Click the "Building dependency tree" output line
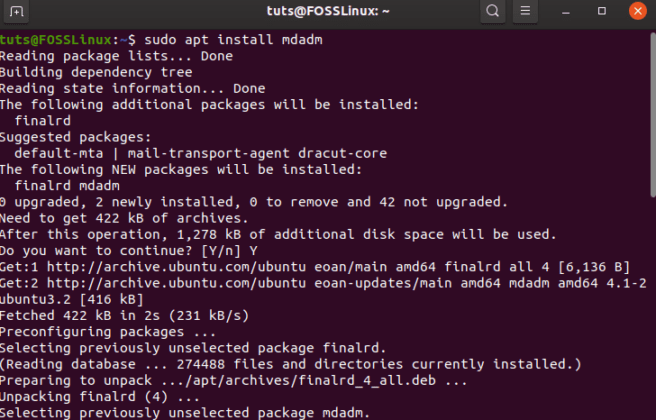656x420 pixels. tap(95, 72)
